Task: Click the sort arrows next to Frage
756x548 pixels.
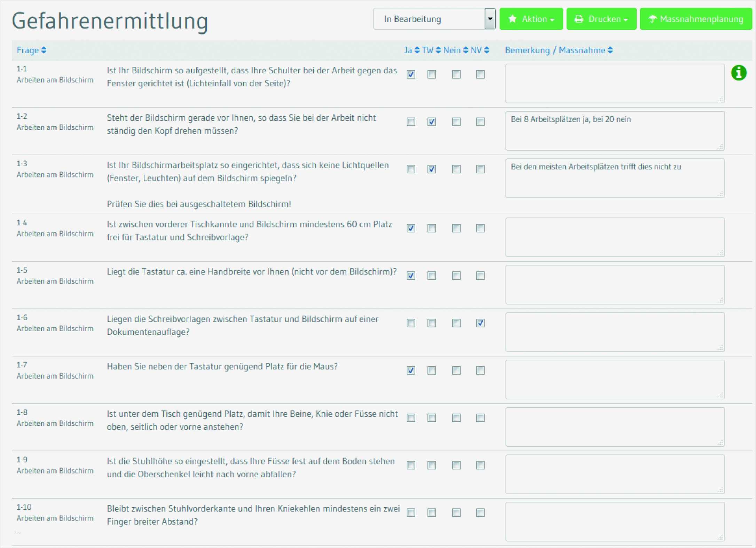Action: [44, 50]
